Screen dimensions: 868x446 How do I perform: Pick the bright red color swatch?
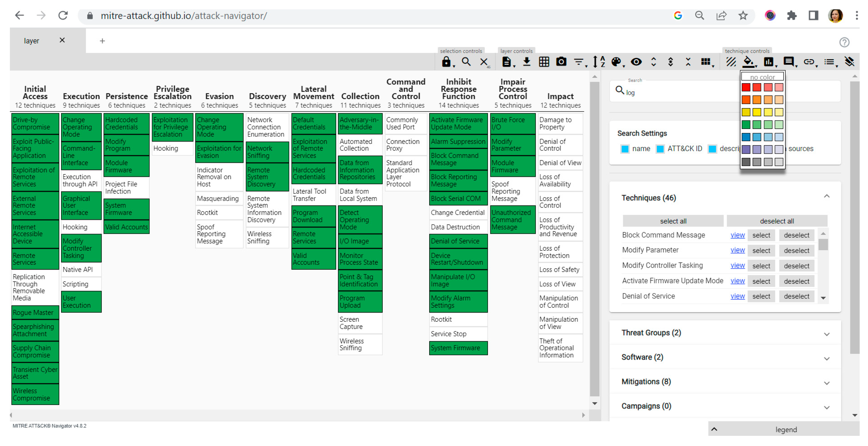coord(746,88)
